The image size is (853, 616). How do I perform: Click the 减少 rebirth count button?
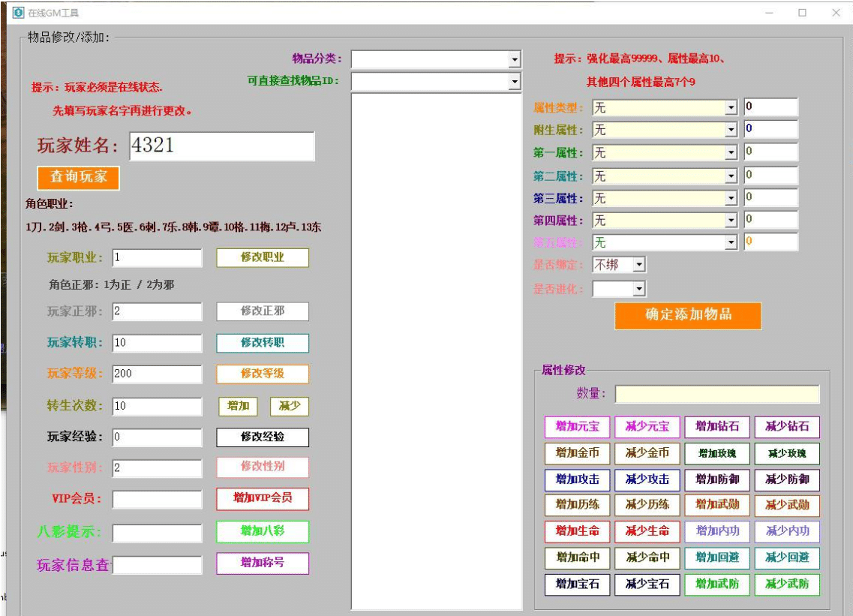pos(289,406)
